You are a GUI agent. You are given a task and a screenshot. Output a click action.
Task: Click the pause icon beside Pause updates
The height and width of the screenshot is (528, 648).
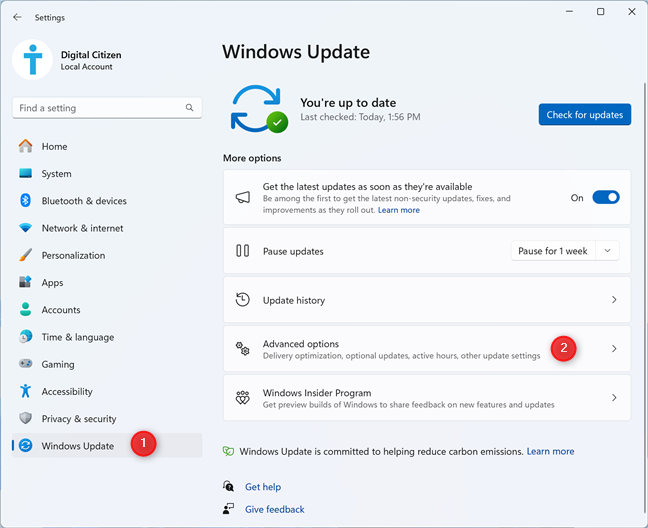point(243,251)
